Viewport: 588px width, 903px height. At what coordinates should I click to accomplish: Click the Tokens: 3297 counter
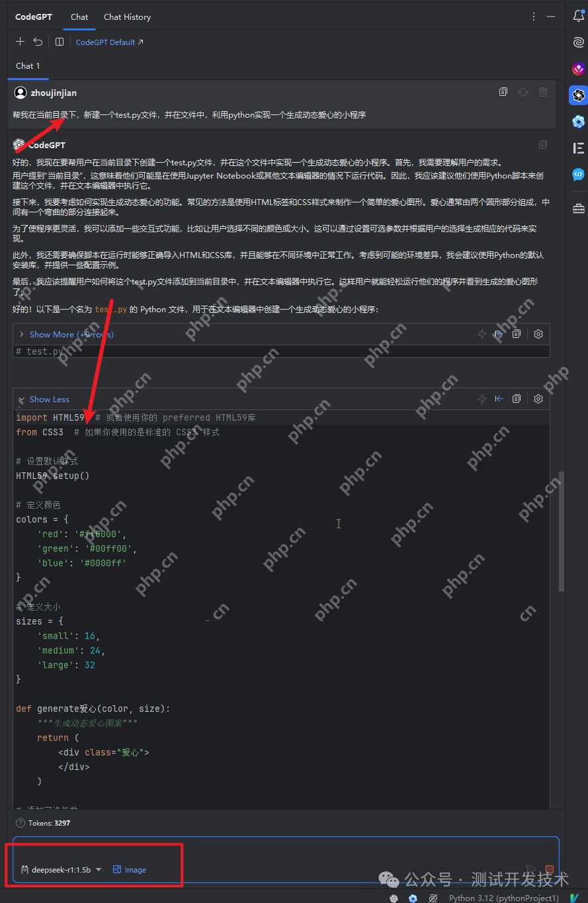(x=49, y=823)
